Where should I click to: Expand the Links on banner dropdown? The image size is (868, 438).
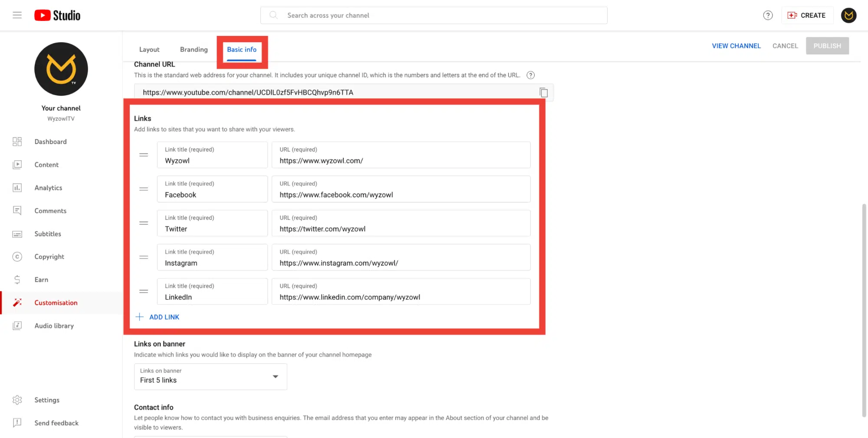210,376
